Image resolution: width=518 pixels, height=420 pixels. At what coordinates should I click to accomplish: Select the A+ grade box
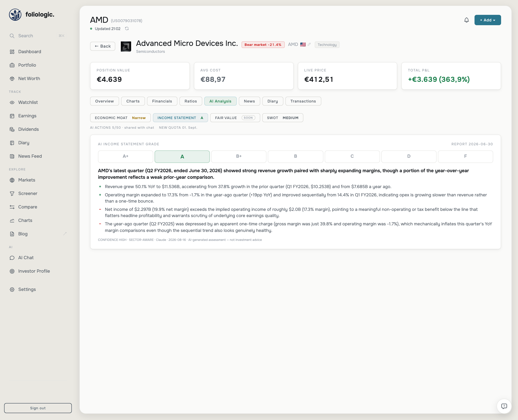click(126, 157)
